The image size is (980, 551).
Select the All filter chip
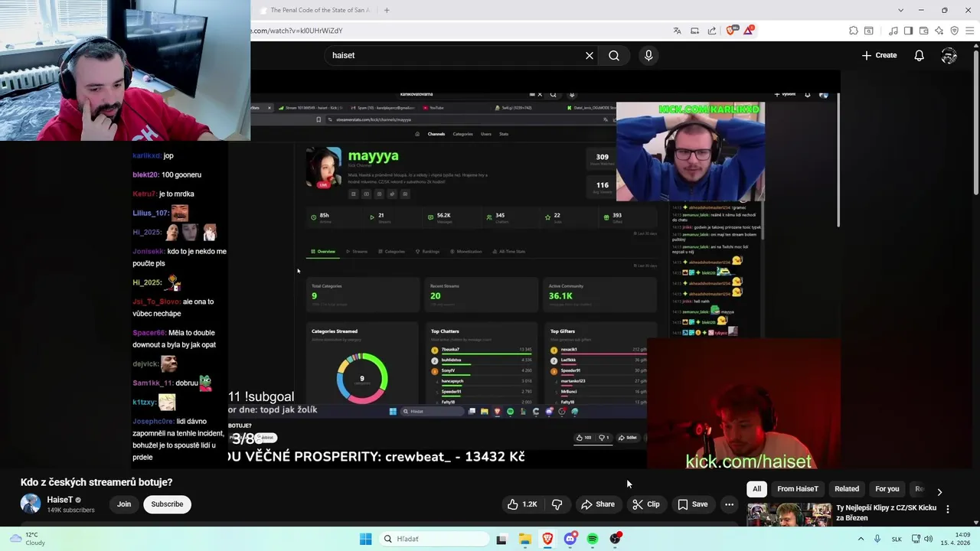(x=756, y=489)
